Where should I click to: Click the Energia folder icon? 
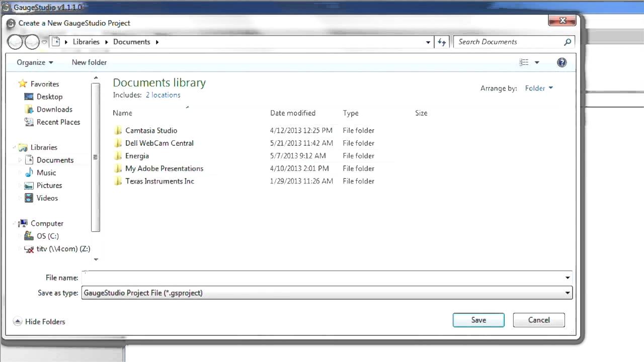[118, 156]
